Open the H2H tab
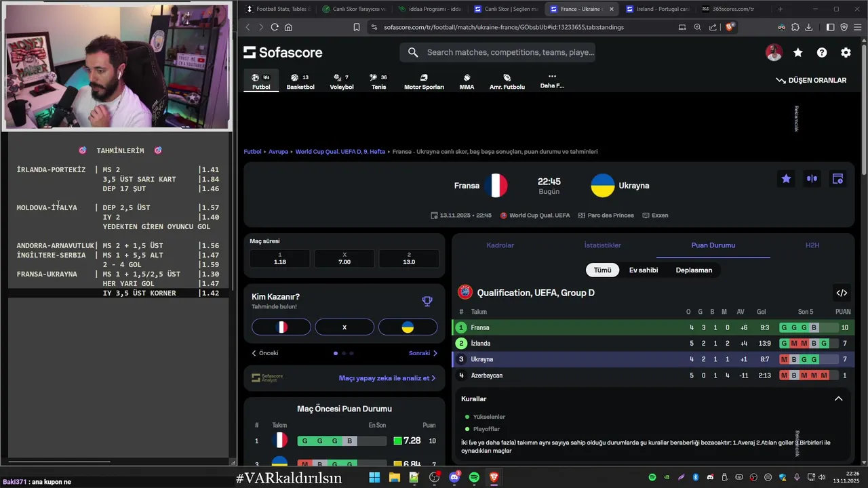This screenshot has width=868, height=488. 812,245
